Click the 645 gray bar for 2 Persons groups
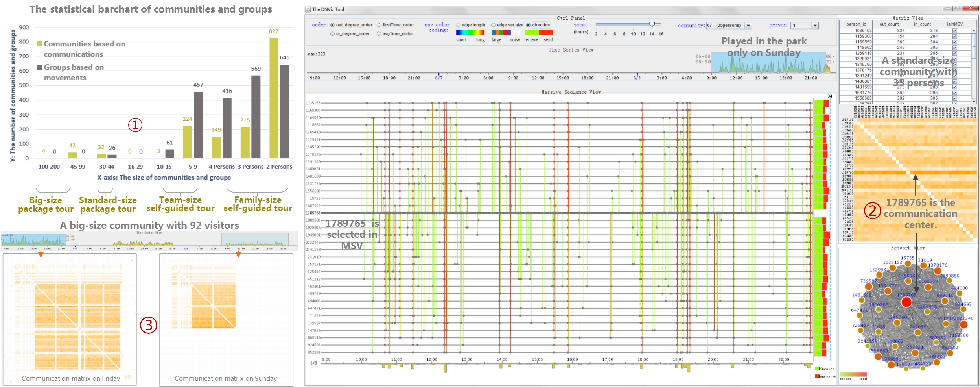The height and width of the screenshot is (387, 980). (285, 111)
